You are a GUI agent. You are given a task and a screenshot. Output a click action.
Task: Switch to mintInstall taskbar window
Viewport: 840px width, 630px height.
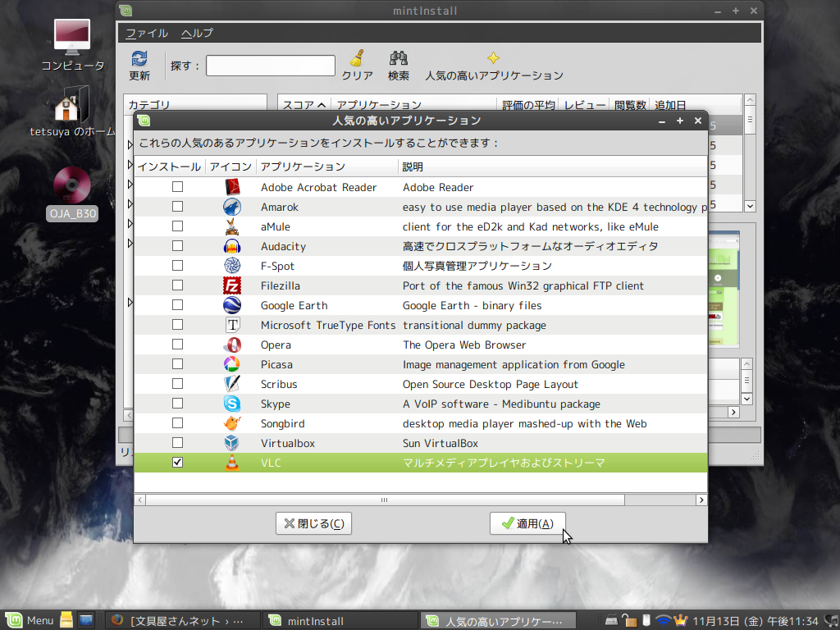pos(340,621)
